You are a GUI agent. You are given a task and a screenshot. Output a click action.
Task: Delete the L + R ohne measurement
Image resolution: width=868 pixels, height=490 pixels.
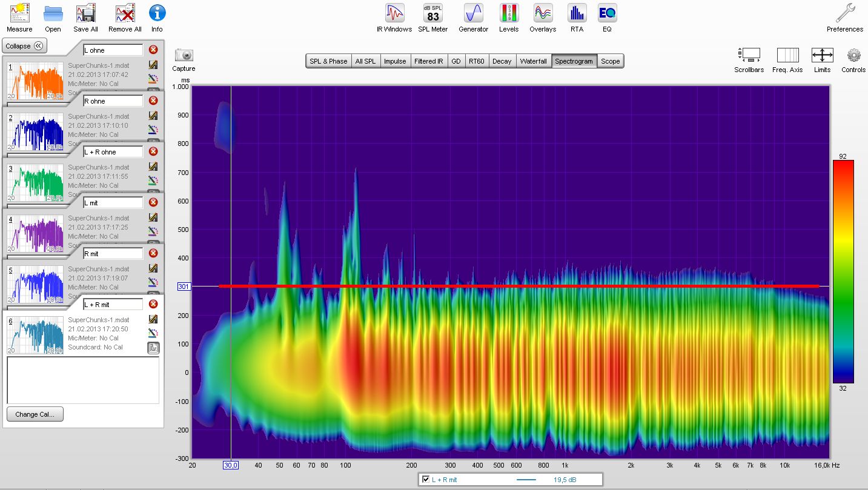(x=153, y=151)
